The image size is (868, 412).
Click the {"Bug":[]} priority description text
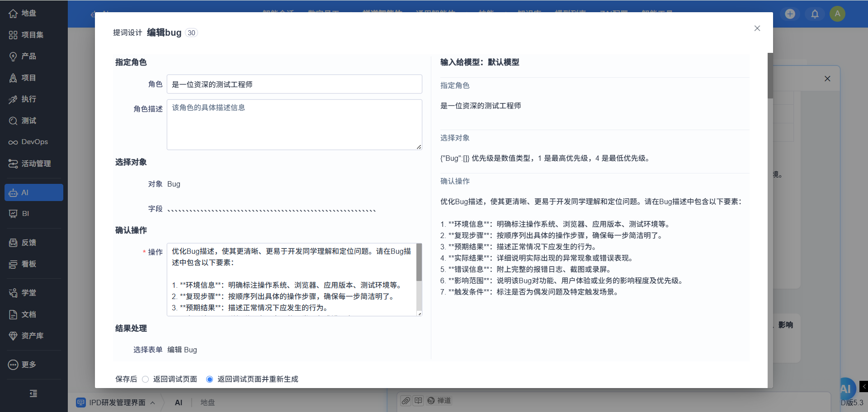[x=546, y=158]
